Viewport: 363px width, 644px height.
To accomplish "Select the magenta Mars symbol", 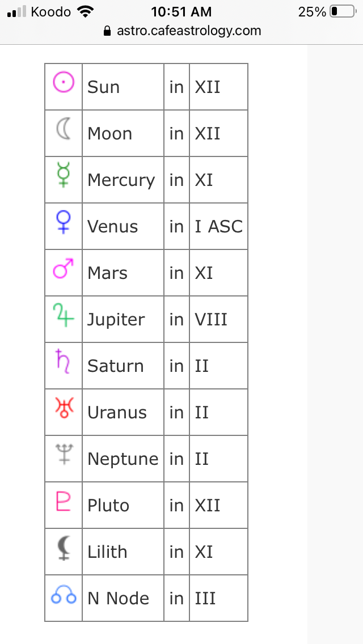I will [x=64, y=268].
